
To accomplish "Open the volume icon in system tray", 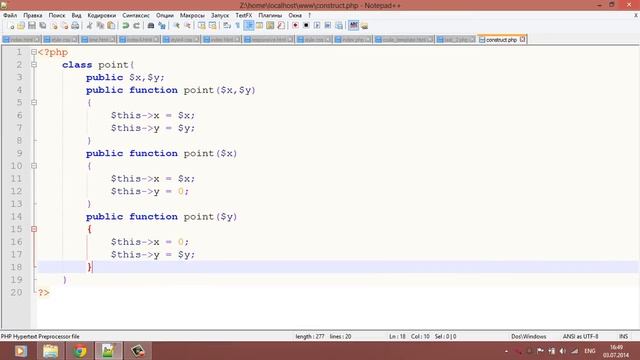I will tap(563, 351).
